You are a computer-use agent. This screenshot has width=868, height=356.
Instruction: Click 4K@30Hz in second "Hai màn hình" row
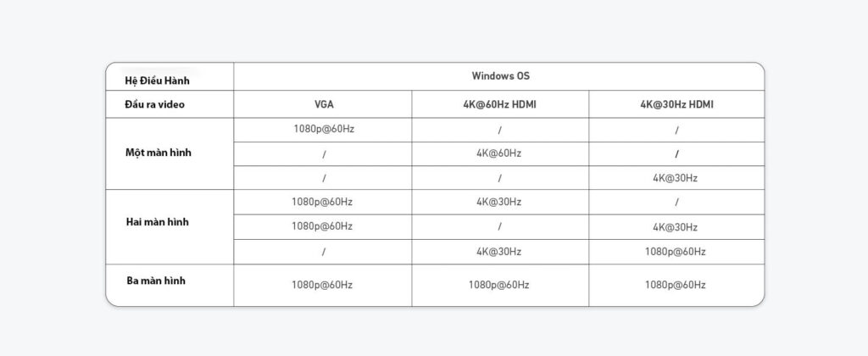(676, 227)
